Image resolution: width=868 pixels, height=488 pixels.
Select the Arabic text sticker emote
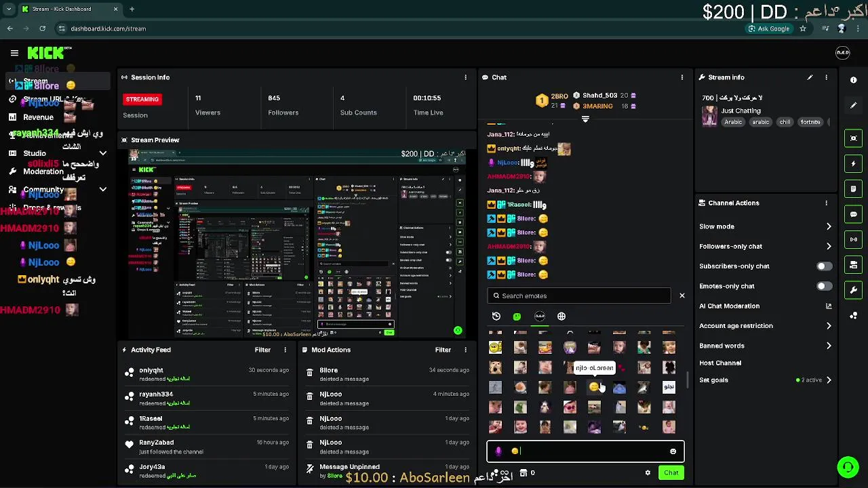tap(669, 387)
